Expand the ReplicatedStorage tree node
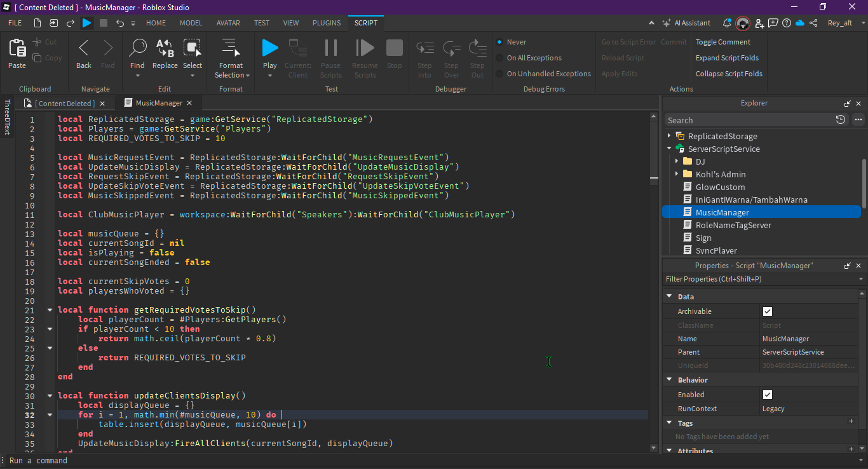Image resolution: width=868 pixels, height=469 pixels. [x=669, y=136]
